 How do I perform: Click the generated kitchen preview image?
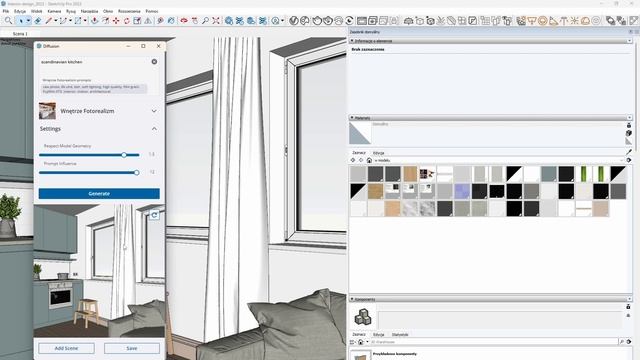tap(99, 271)
